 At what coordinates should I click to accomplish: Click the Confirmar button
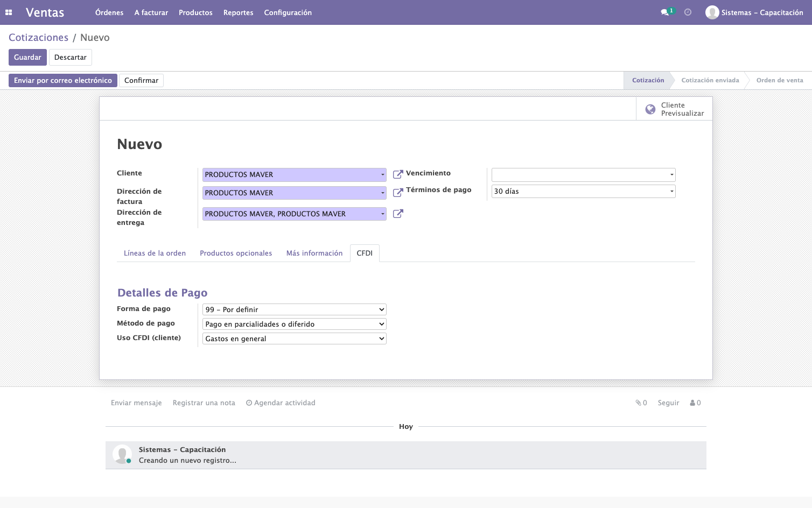pos(141,80)
